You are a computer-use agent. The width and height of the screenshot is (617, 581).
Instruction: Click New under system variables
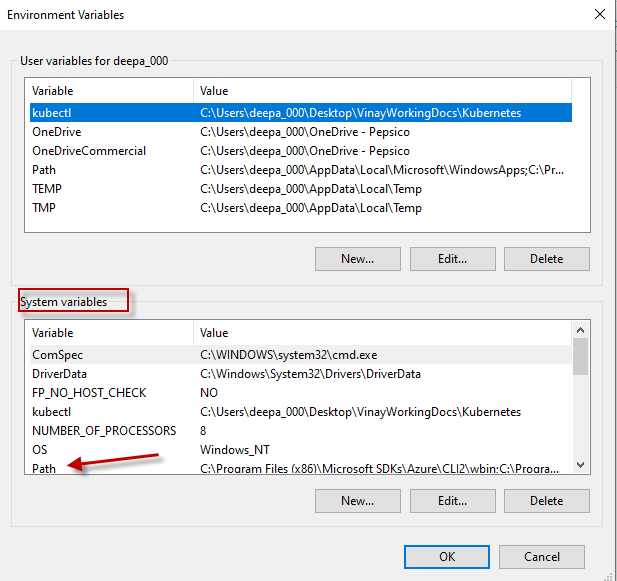click(358, 501)
